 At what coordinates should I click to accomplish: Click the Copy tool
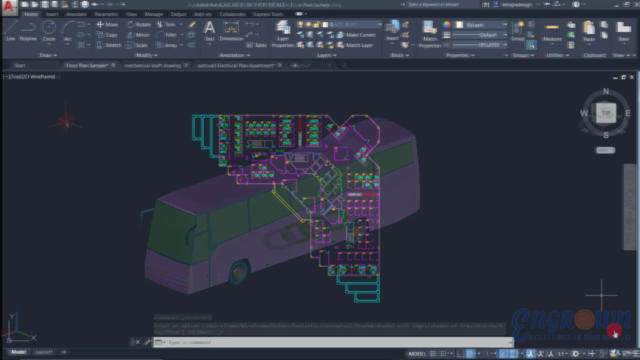click(107, 35)
